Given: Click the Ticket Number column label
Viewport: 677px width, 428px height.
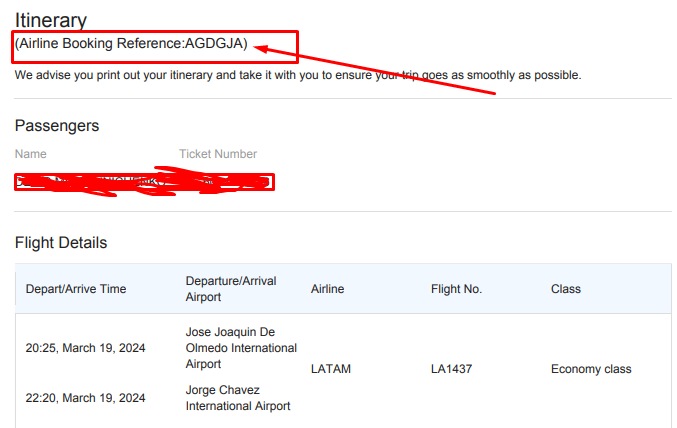Looking at the screenshot, I should (x=218, y=154).
